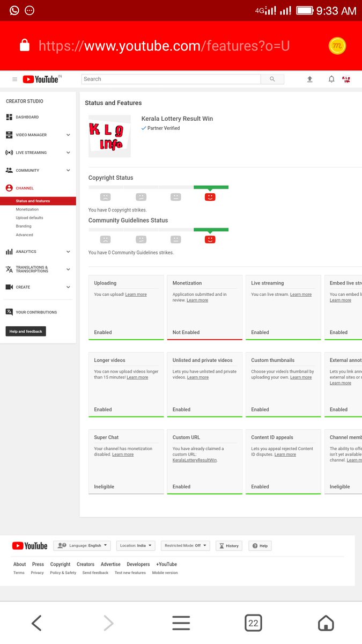
Task: Tap the browser back arrow
Action: [36, 623]
